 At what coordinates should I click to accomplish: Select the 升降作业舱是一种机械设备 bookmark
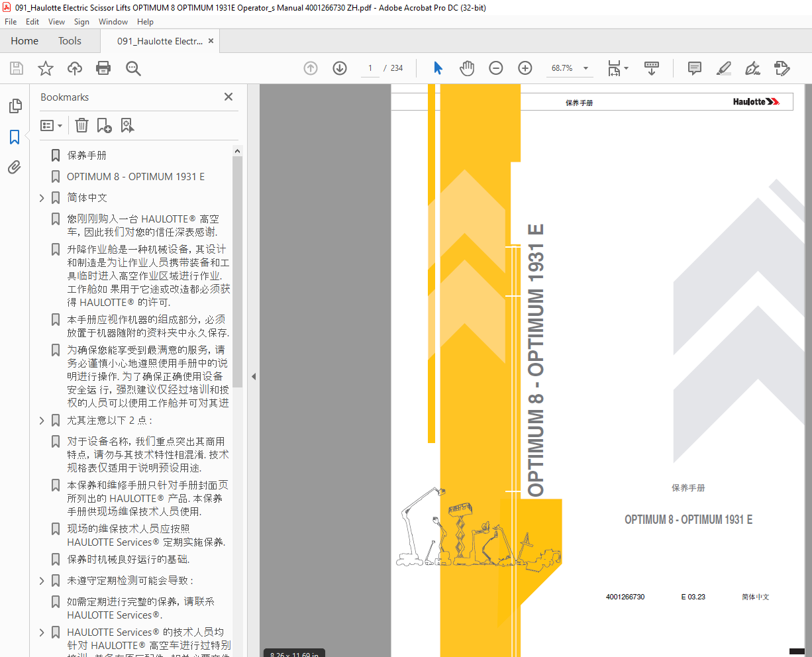coord(148,276)
